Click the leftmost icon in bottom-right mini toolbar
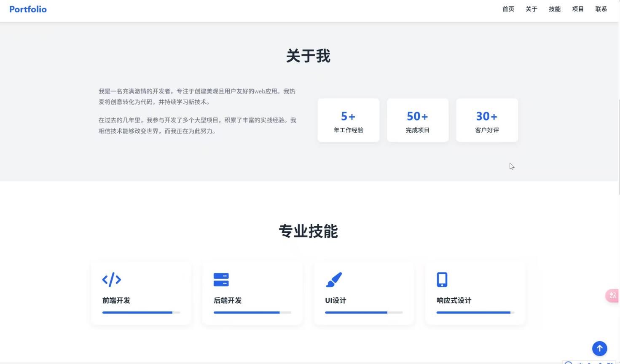The width and height of the screenshot is (620, 364). click(x=568, y=361)
